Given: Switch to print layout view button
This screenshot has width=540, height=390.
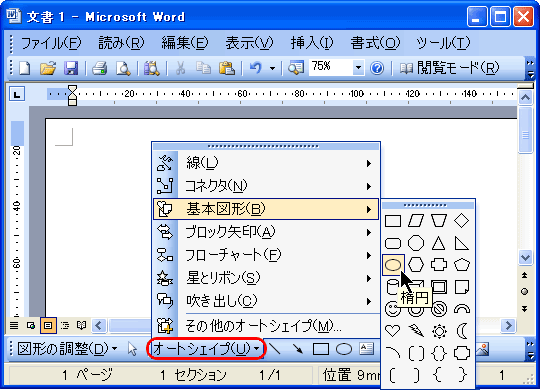Looking at the screenshot, I should point(48,326).
